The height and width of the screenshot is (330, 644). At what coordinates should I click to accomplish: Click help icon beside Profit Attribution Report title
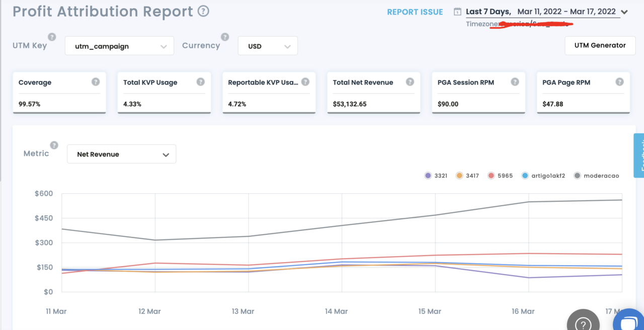coord(203,11)
